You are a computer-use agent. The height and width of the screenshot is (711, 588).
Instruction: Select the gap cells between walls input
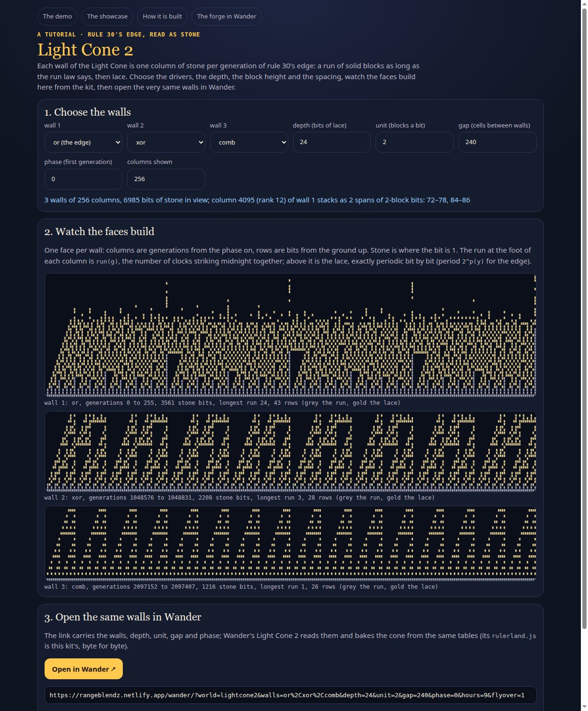tap(497, 142)
